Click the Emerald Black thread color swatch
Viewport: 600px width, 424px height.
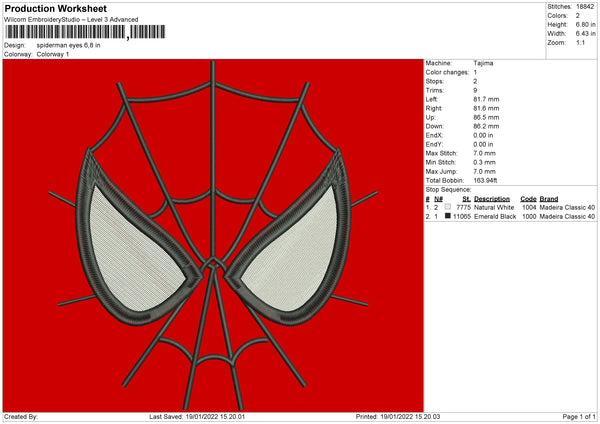coord(448,216)
